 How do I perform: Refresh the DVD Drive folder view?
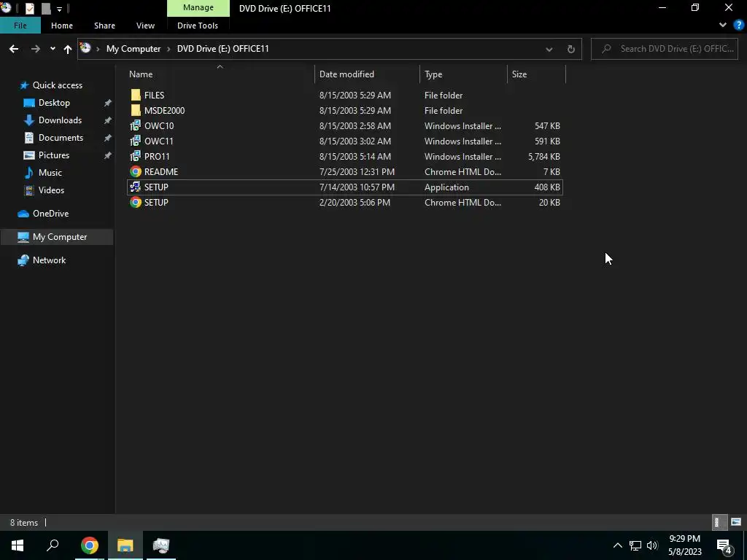pyautogui.click(x=570, y=49)
